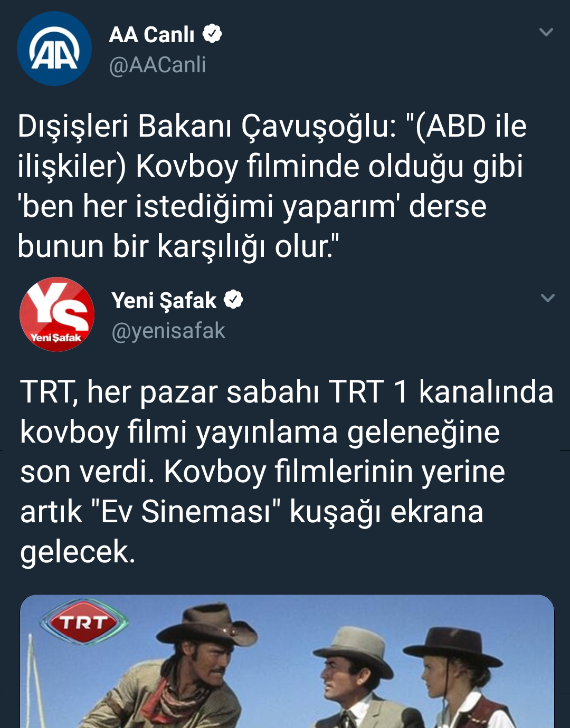This screenshot has height=728, width=570.
Task: Expand the Yeni Şafak tweet options chevron
Action: [x=548, y=298]
